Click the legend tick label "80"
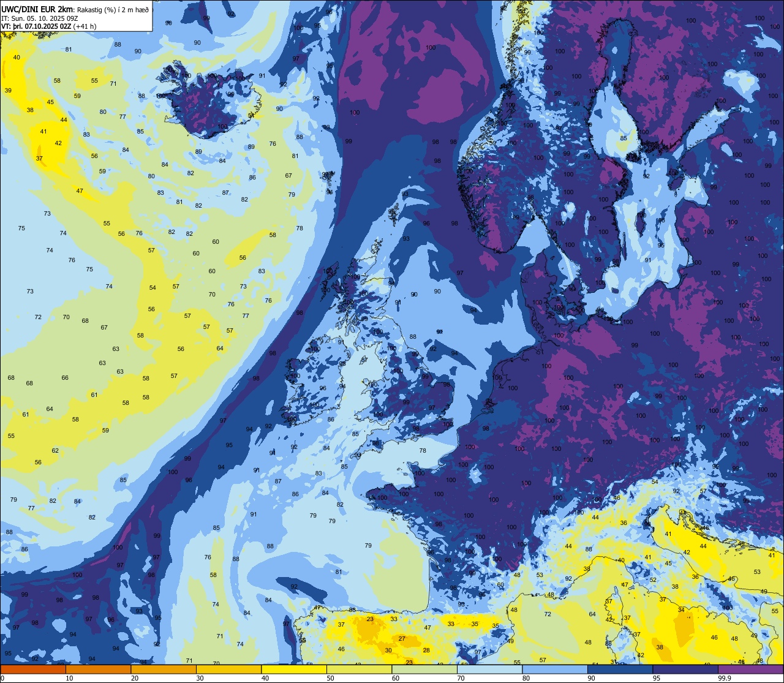The height and width of the screenshot is (683, 784). click(x=526, y=678)
